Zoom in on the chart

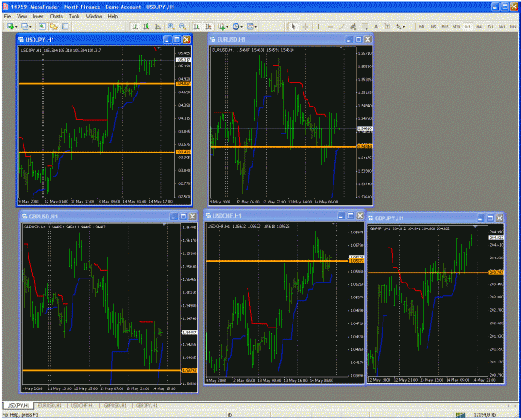point(171,27)
